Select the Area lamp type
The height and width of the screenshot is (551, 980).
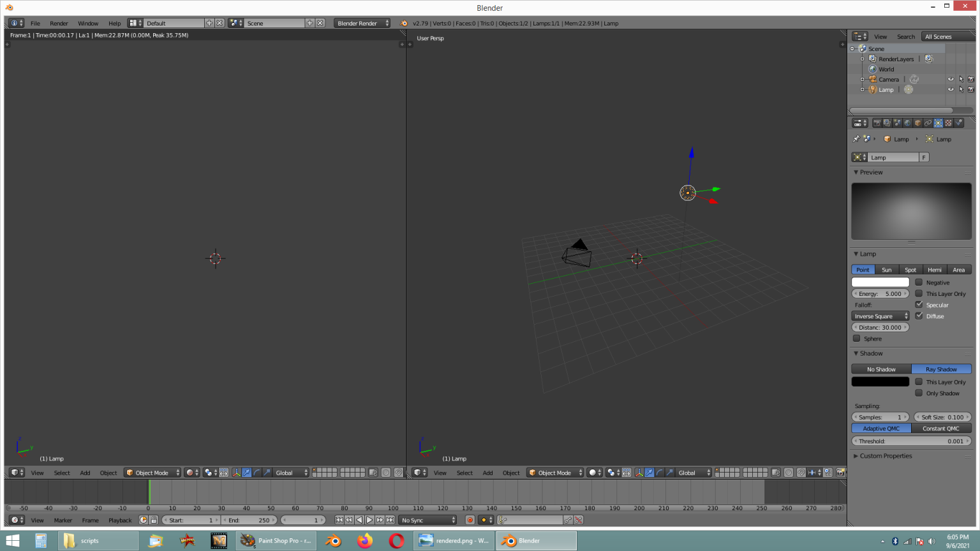[x=959, y=270]
